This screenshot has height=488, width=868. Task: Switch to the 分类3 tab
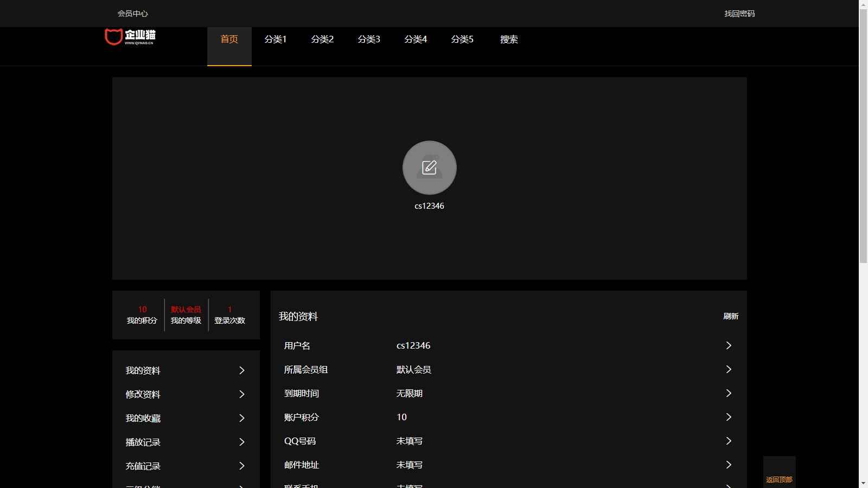tap(369, 39)
